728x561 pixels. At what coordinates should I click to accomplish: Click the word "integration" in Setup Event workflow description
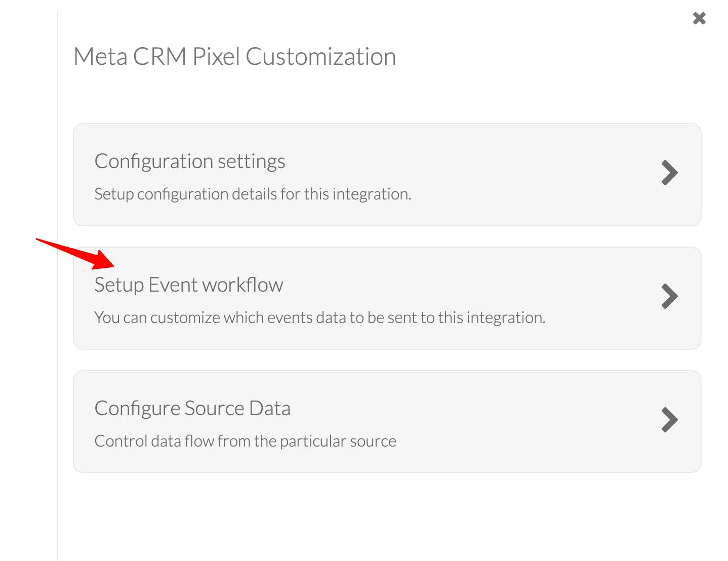click(x=505, y=318)
